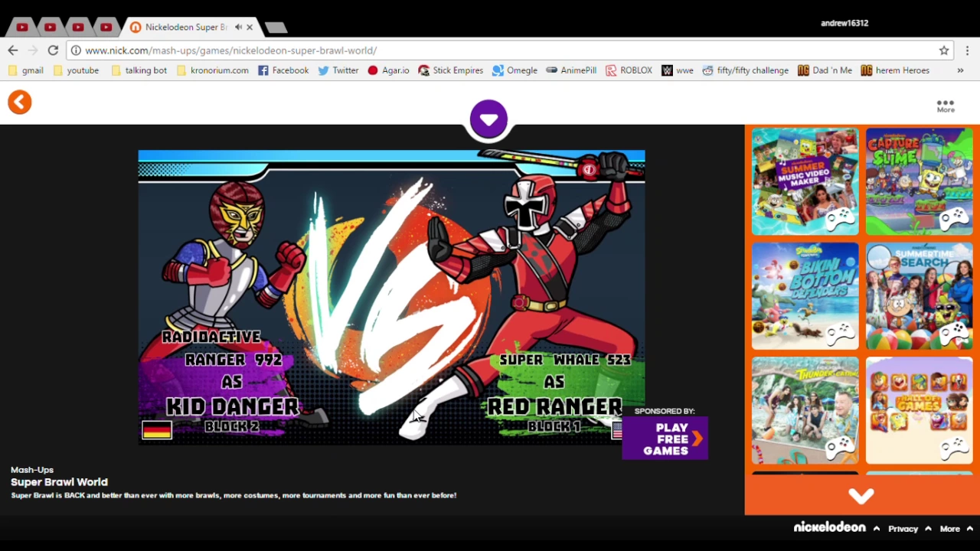Click the Super Brawl World title text
Image resolution: width=980 pixels, height=551 pixels.
point(59,482)
